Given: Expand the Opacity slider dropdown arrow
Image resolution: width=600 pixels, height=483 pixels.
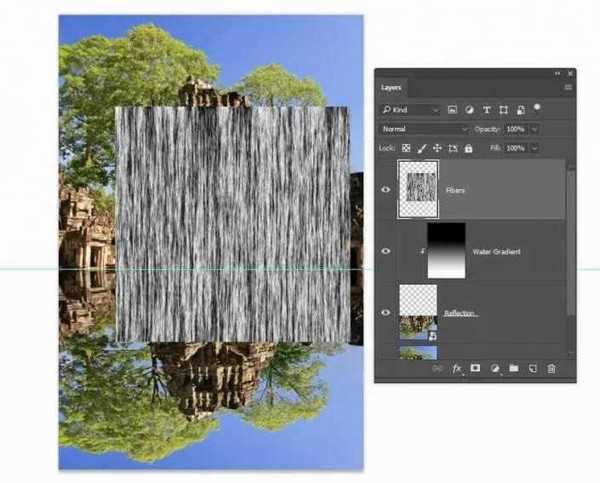Looking at the screenshot, I should click(x=535, y=129).
